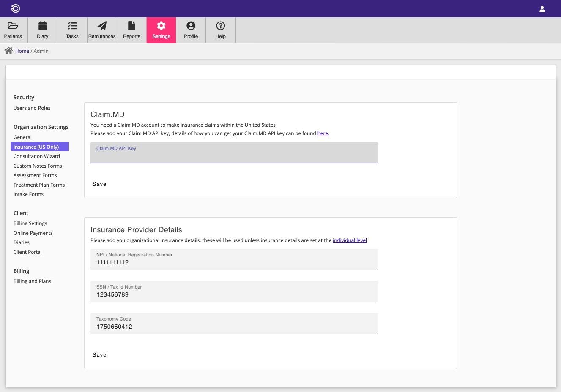
Task: Open the Profile person icon
Action: point(191,26)
